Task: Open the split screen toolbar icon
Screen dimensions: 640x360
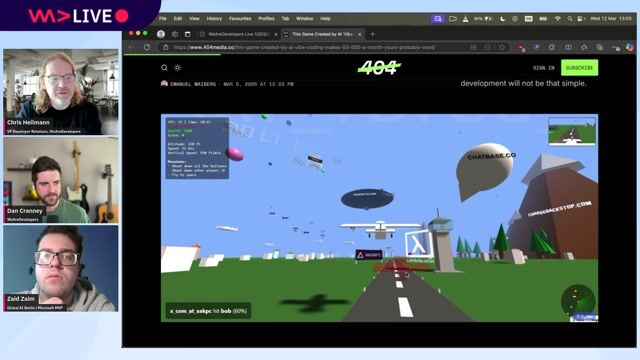Action: tap(568, 47)
